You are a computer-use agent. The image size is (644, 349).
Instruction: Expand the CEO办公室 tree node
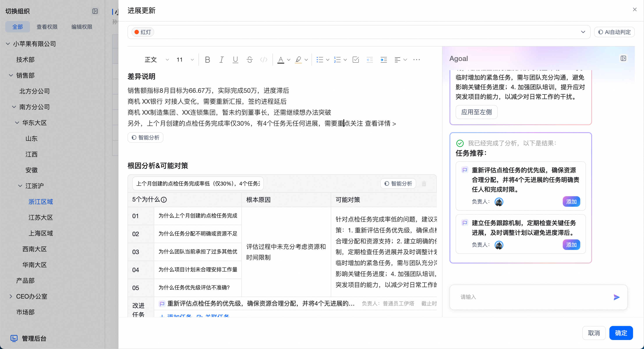(x=11, y=296)
